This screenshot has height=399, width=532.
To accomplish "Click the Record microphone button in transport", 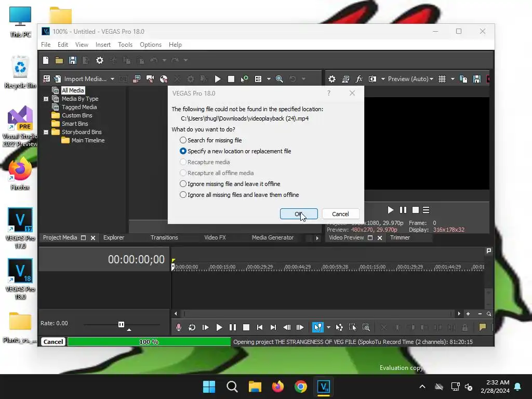I will 179,327.
